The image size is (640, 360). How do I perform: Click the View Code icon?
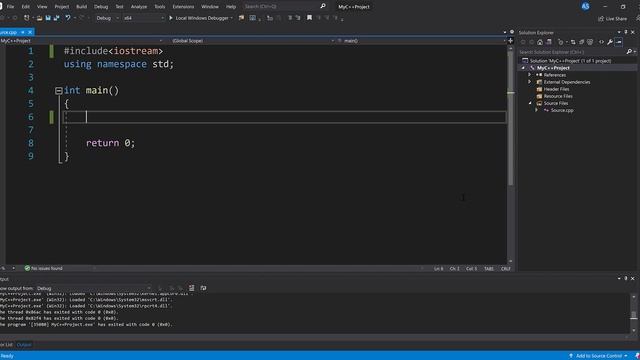point(601,42)
